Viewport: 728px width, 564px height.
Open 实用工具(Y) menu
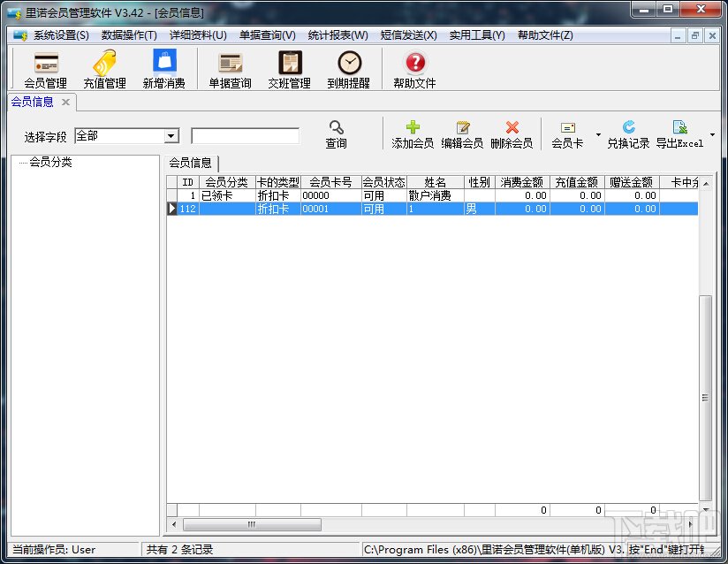pyautogui.click(x=477, y=35)
